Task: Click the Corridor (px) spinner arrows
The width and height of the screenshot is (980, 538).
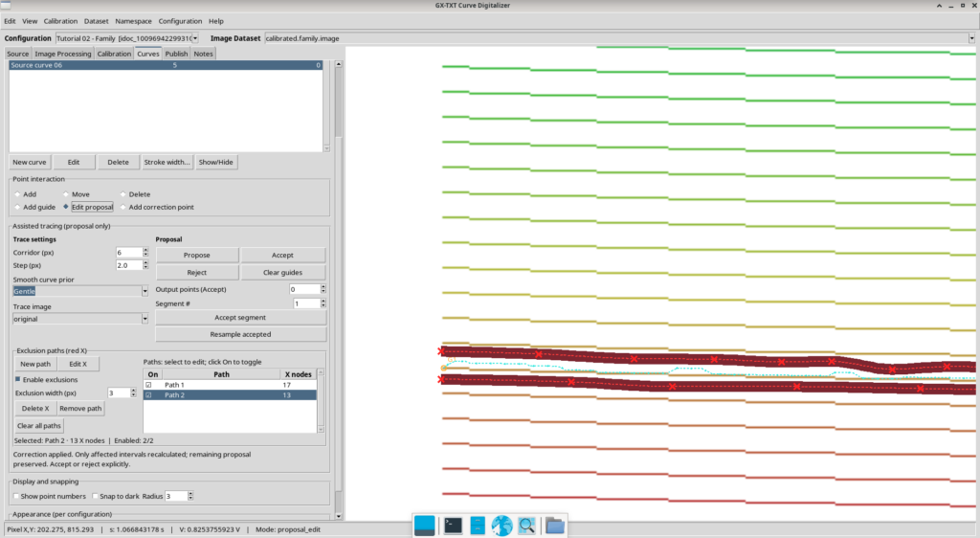Action: click(145, 253)
